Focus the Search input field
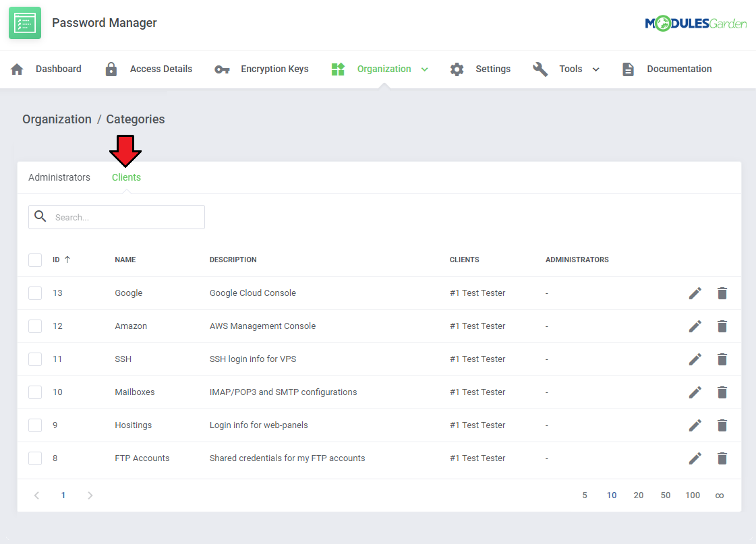Screen dimensions: 756x544 pyautogui.click(x=117, y=217)
